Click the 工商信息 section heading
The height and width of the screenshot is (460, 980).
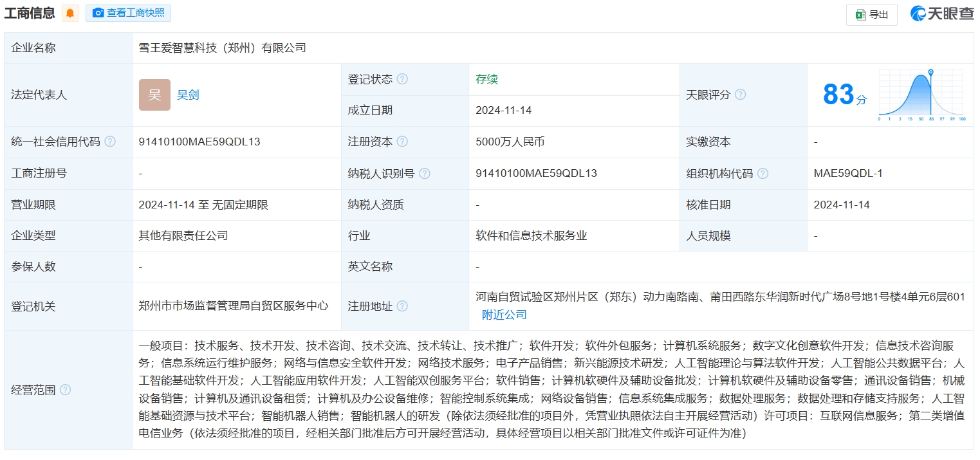pos(30,13)
